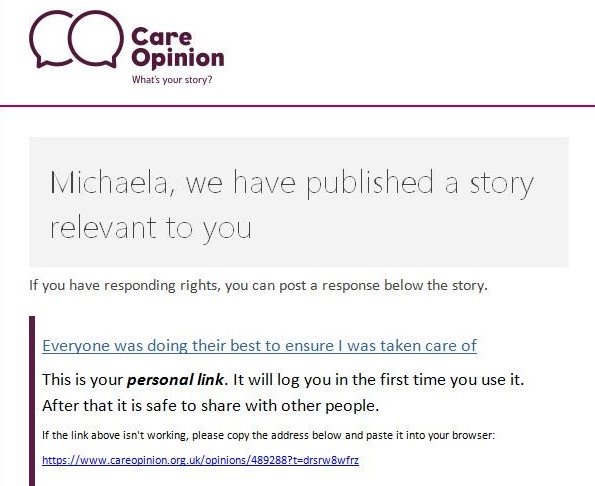
Task: Click the "If you have responding rights" sentence
Action: click(x=258, y=286)
